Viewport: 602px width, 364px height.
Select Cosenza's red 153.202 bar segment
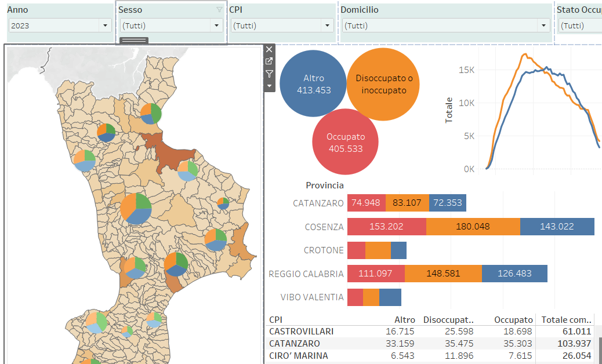click(x=387, y=227)
